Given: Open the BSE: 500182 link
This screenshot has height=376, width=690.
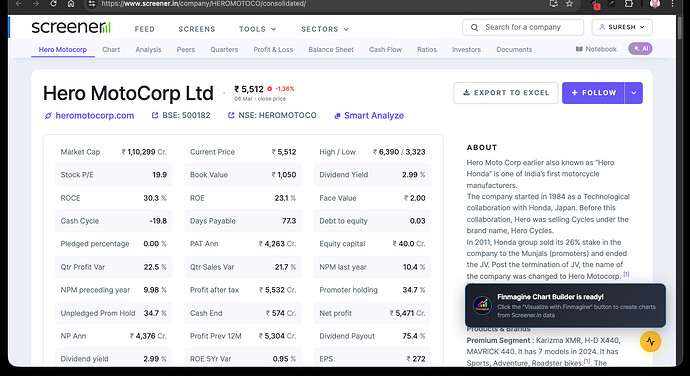Looking at the screenshot, I should coord(186,115).
